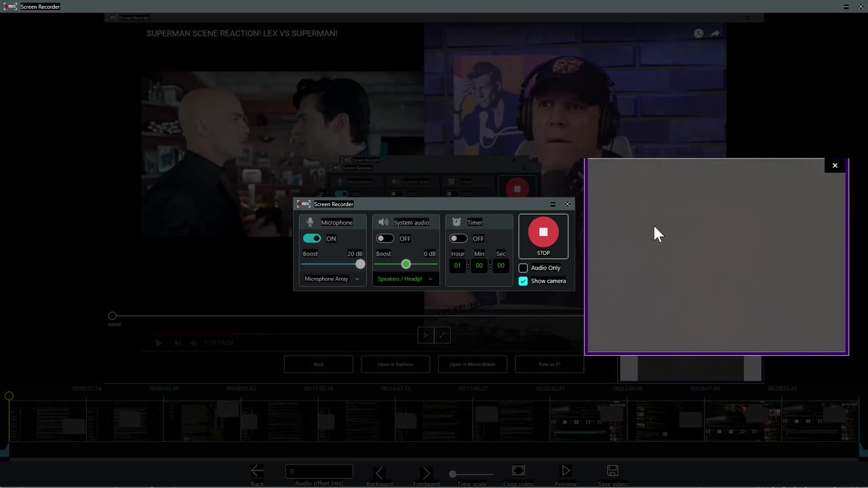
Task: Click the timer Sec field
Action: 501,266
